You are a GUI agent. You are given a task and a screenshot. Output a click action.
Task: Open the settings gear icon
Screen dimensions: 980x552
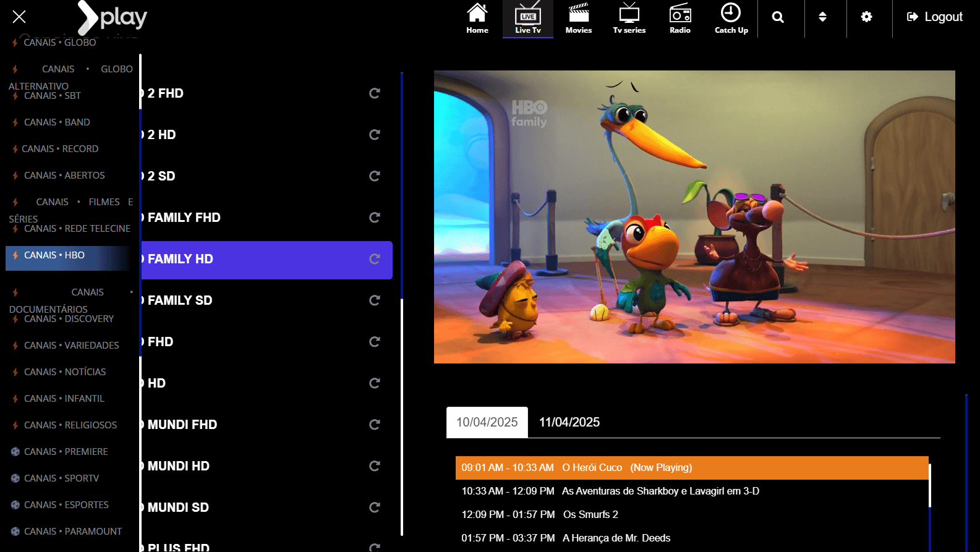point(866,17)
